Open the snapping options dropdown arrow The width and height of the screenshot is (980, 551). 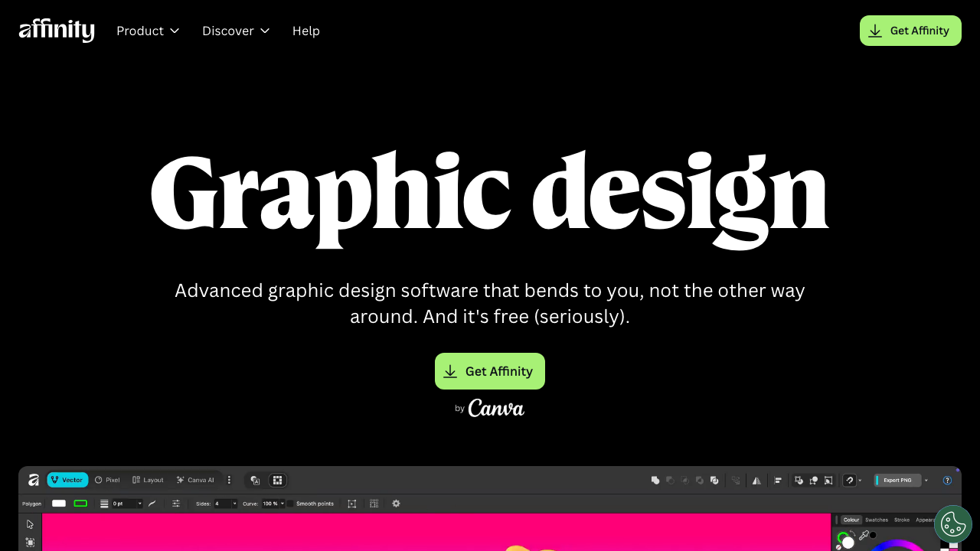click(x=860, y=481)
